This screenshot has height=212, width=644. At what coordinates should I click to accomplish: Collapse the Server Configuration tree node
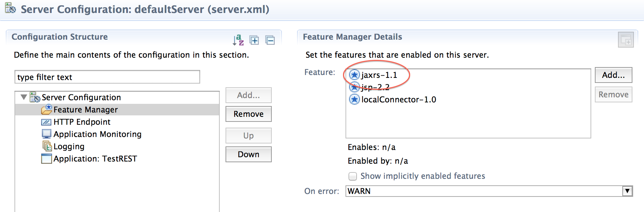[x=24, y=97]
